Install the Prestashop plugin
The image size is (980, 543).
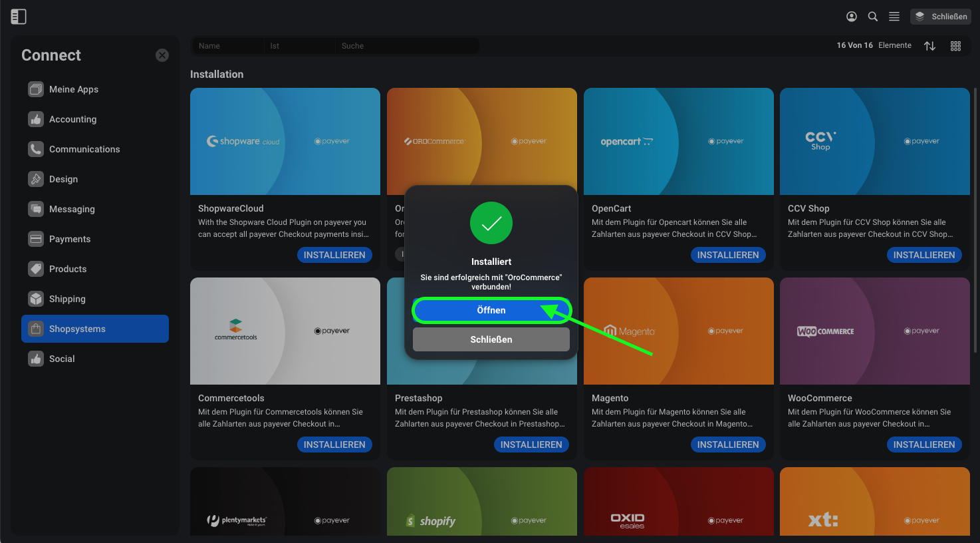pyautogui.click(x=531, y=445)
